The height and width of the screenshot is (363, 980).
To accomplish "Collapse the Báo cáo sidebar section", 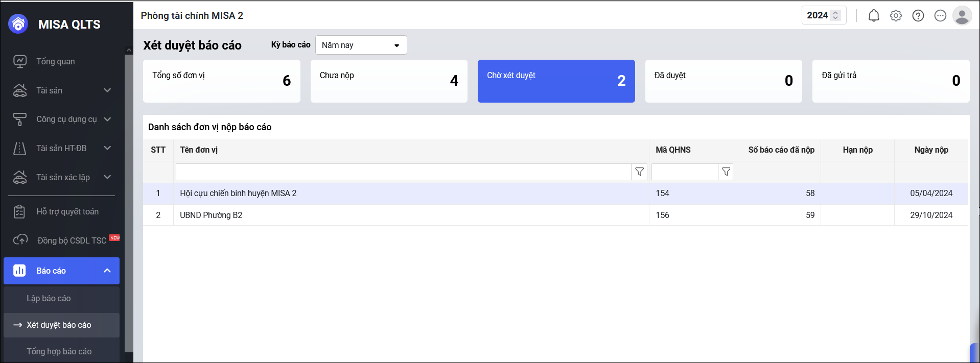I will click(x=107, y=271).
